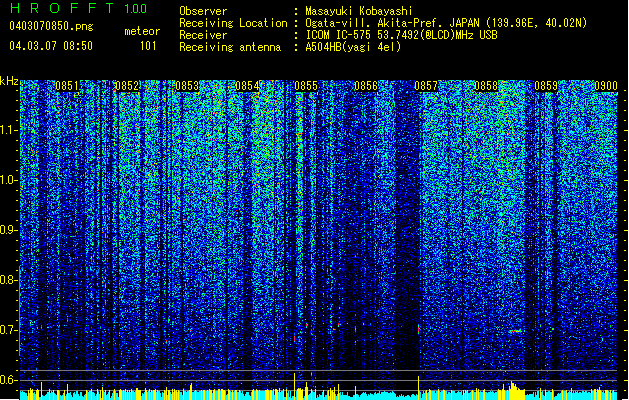Click the date stamp 04.03.07 08:50
The width and height of the screenshot is (629, 400).
[x=51, y=46]
